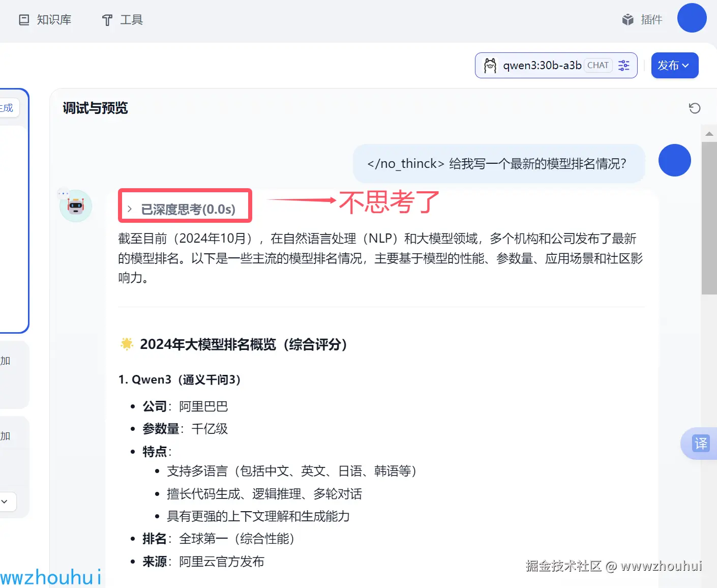Click the chat vertical scrollbar thumb

[709, 218]
